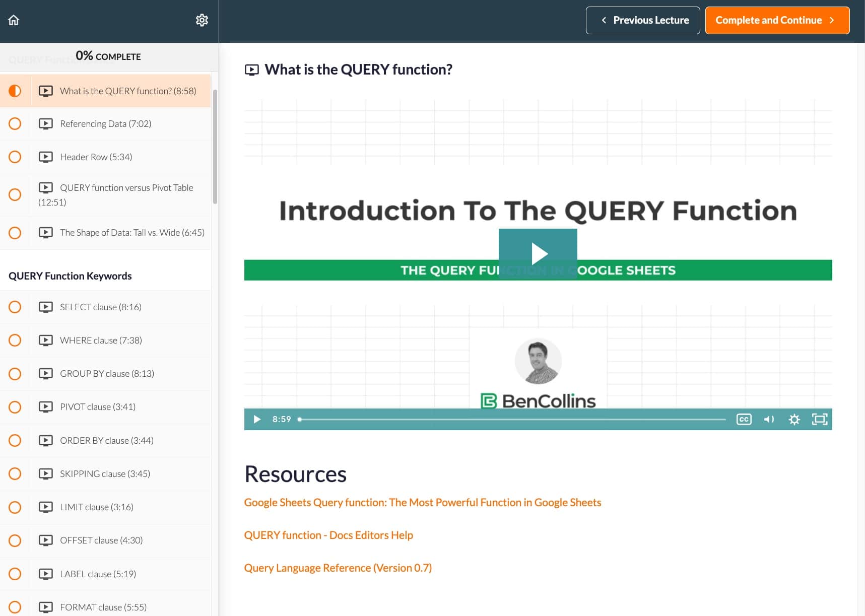Go to the Previous Lecture
The image size is (865, 616).
click(x=642, y=20)
